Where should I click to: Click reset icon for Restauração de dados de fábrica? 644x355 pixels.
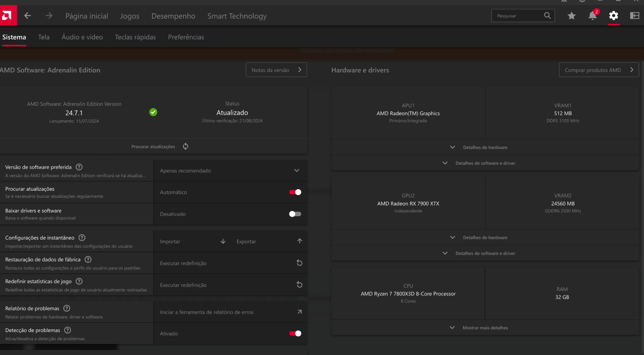299,263
